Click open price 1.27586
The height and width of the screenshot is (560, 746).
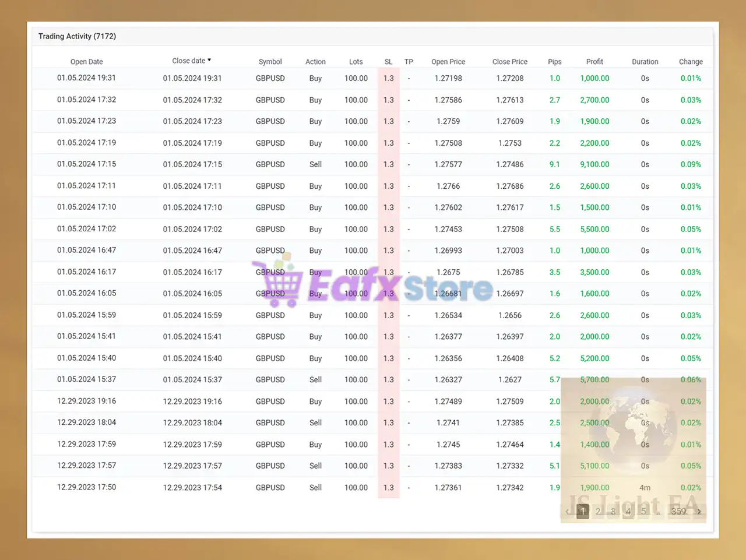pyautogui.click(x=448, y=100)
